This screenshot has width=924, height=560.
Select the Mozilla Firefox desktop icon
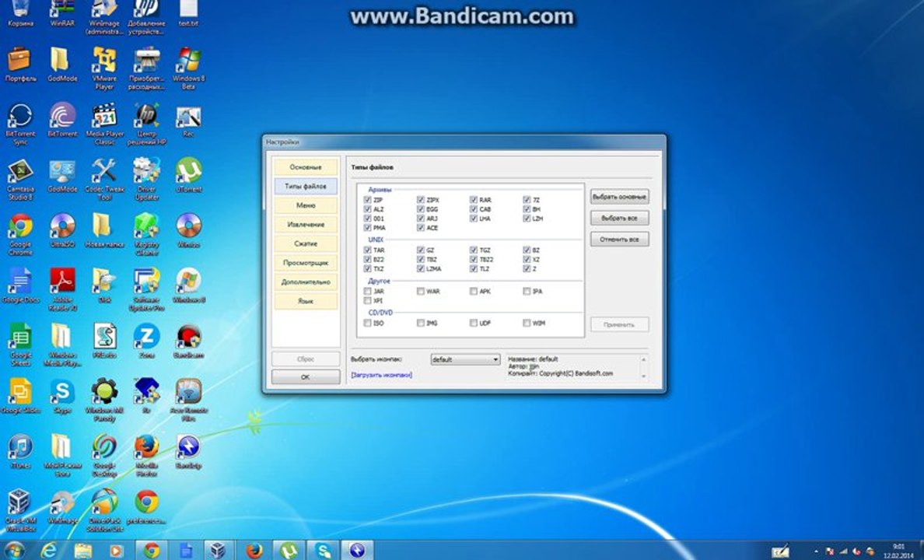[x=147, y=455]
